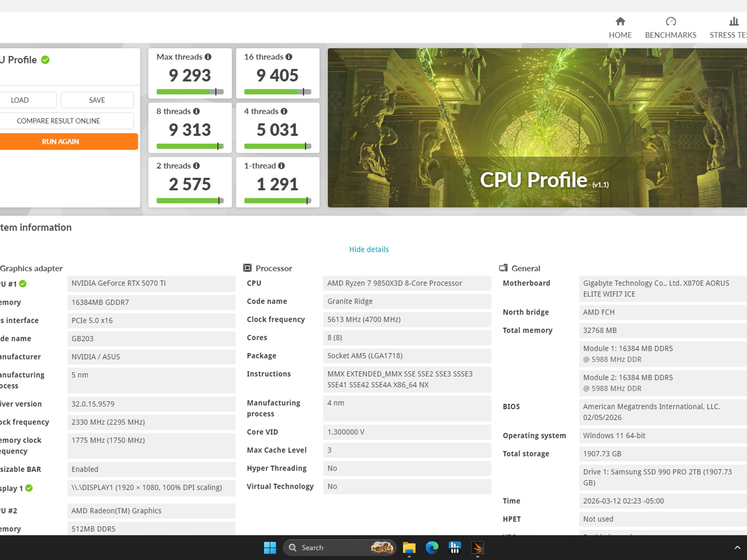Select the 5613 MHz clock frequency value

407,320
